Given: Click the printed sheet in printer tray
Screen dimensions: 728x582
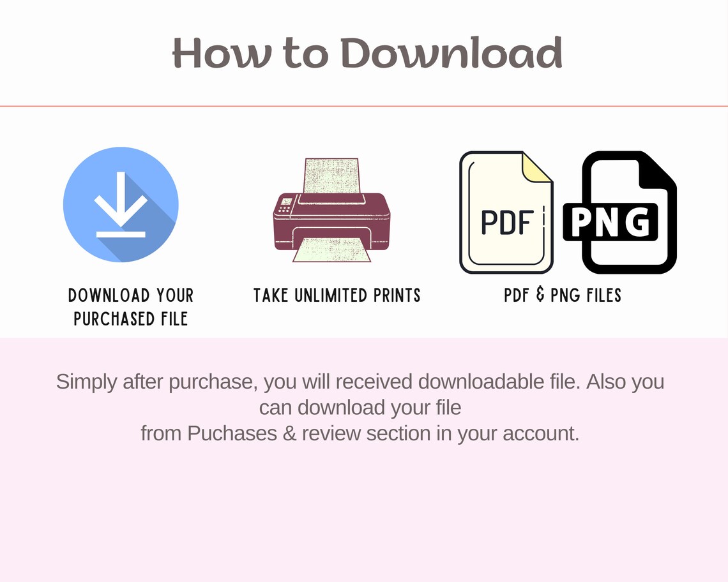Looking at the screenshot, I should [x=331, y=250].
